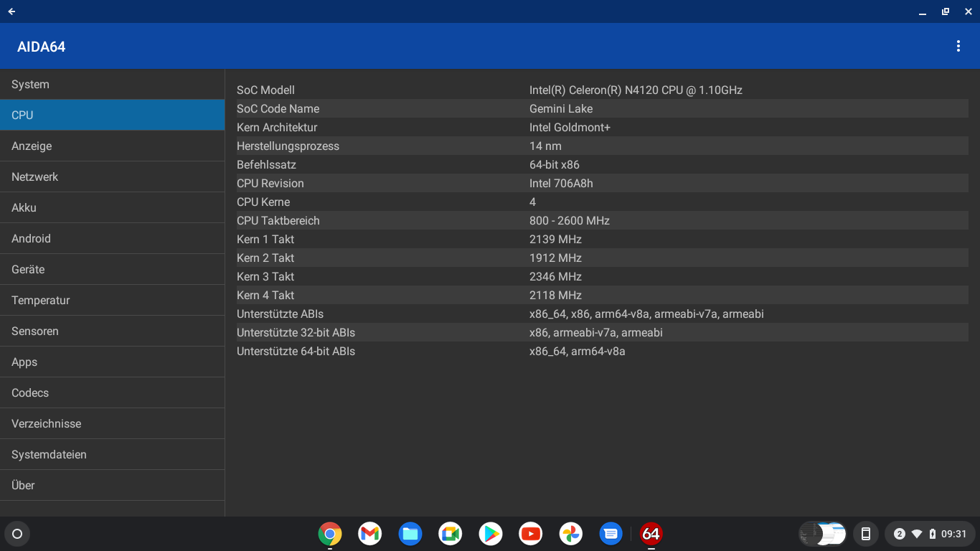Open the Über section
The image size is (980, 551).
[113, 485]
